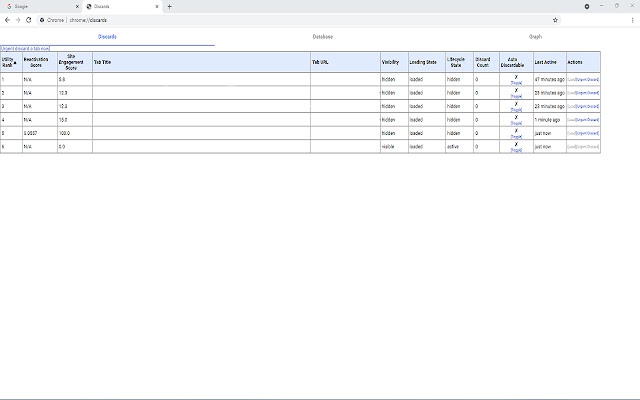Bookmark this page with the star icon

(x=555, y=20)
